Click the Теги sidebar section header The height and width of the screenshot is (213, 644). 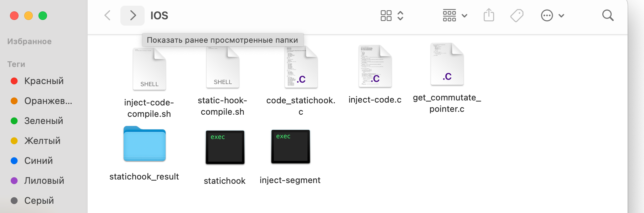click(16, 64)
